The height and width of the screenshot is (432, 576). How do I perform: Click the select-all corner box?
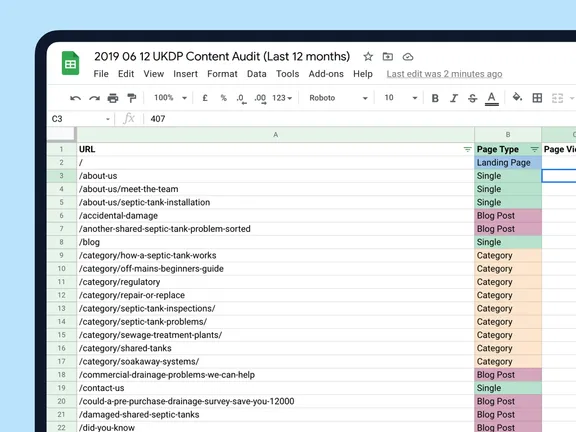tap(61, 134)
